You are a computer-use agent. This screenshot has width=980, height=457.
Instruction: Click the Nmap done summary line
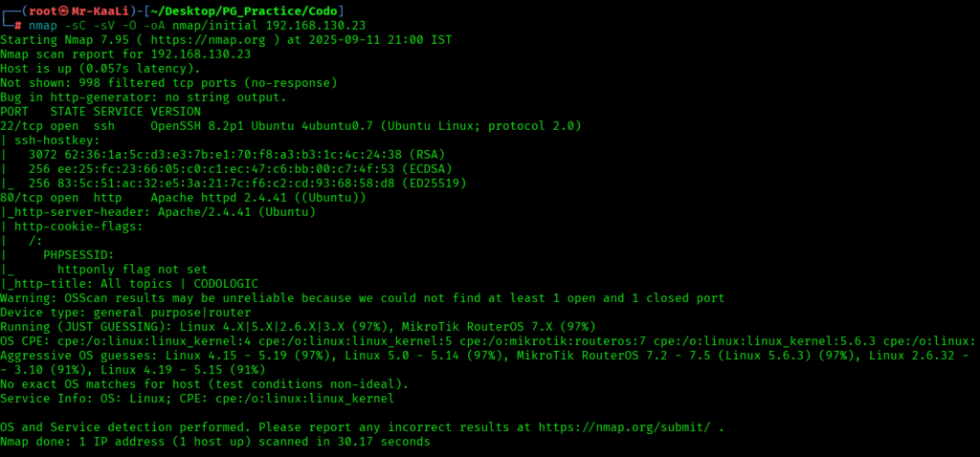click(215, 442)
